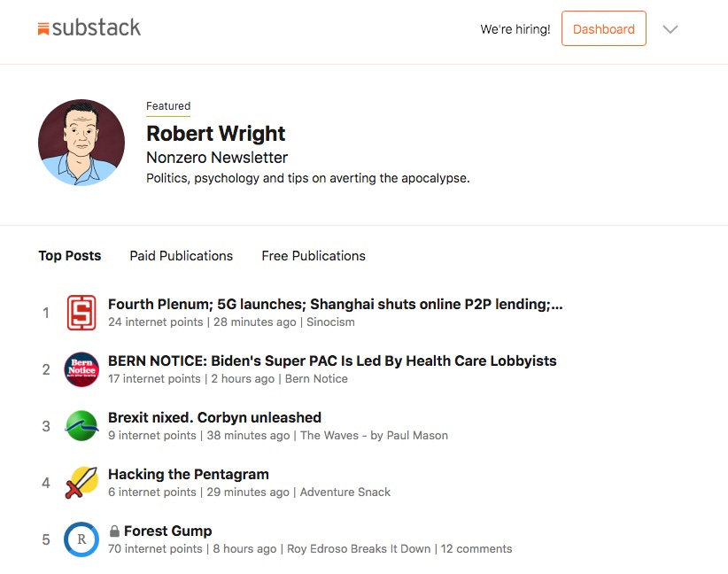Image resolution: width=728 pixels, height=574 pixels.
Task: Click the lock icon beside Forest Gump
Action: pos(114,531)
